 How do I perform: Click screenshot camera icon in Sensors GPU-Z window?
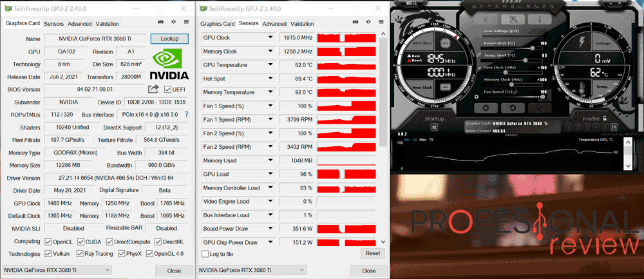(357, 22)
